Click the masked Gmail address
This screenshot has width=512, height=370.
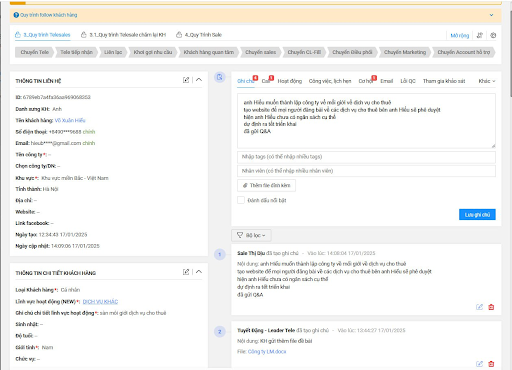point(56,143)
